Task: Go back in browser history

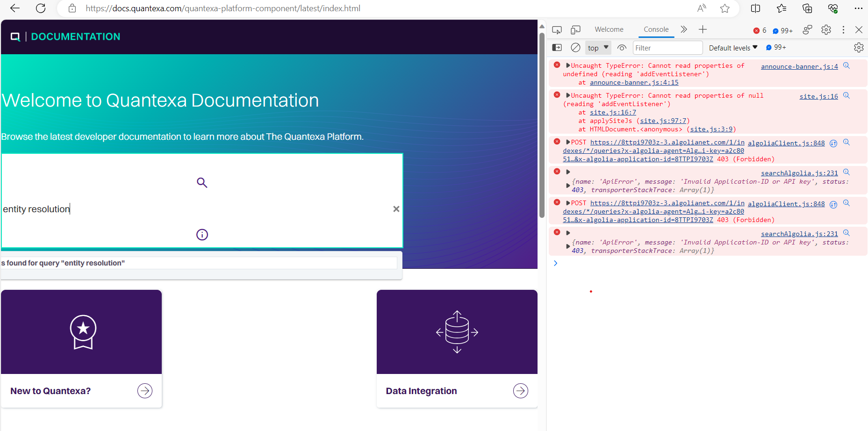Action: (15, 8)
